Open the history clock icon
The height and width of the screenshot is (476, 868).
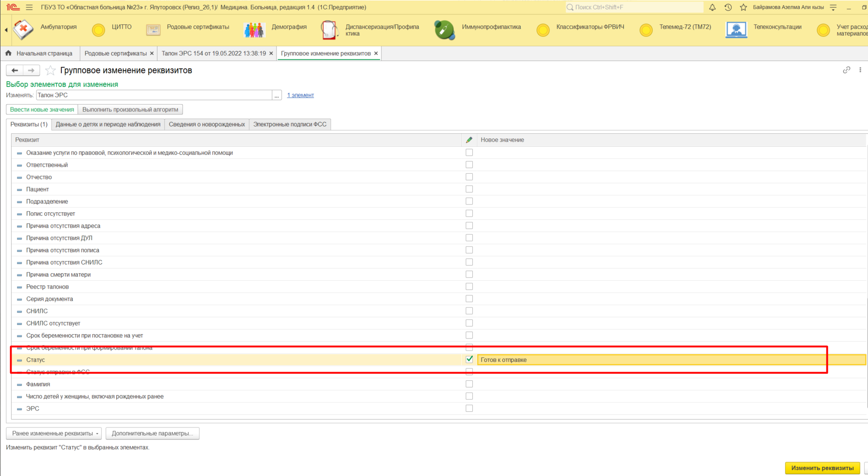tap(728, 7)
